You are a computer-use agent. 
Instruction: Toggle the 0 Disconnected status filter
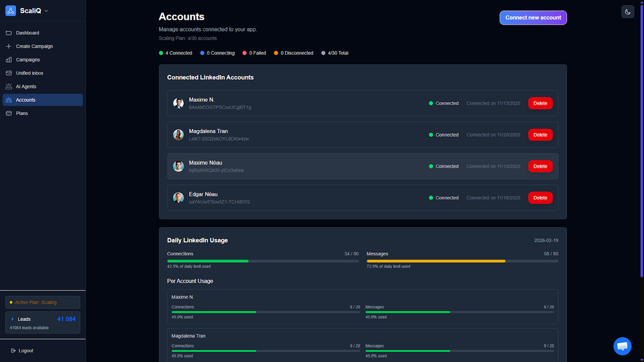[x=294, y=53]
